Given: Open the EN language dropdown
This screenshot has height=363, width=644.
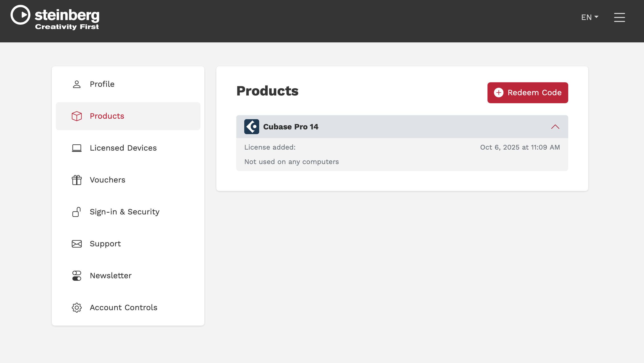Looking at the screenshot, I should (x=589, y=17).
